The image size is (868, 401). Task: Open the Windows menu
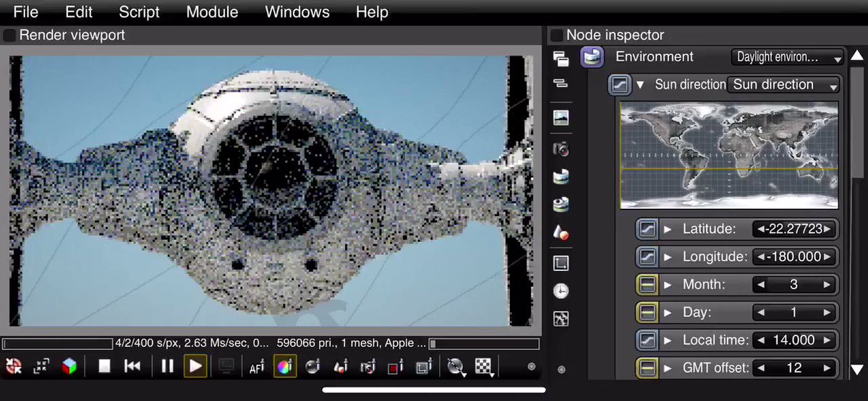tap(297, 12)
